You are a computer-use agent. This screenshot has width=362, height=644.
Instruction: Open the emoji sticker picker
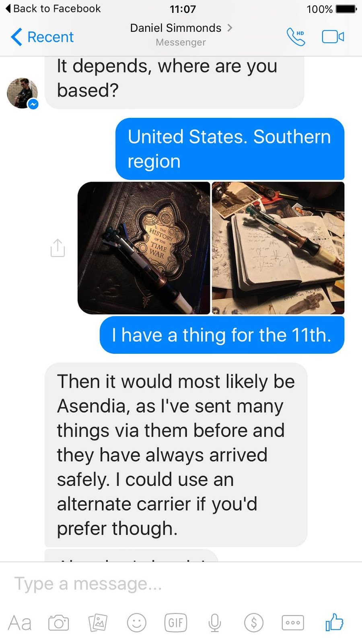pyautogui.click(x=137, y=623)
